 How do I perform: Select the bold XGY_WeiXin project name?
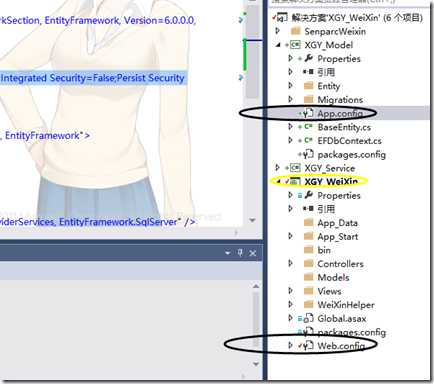(331, 182)
